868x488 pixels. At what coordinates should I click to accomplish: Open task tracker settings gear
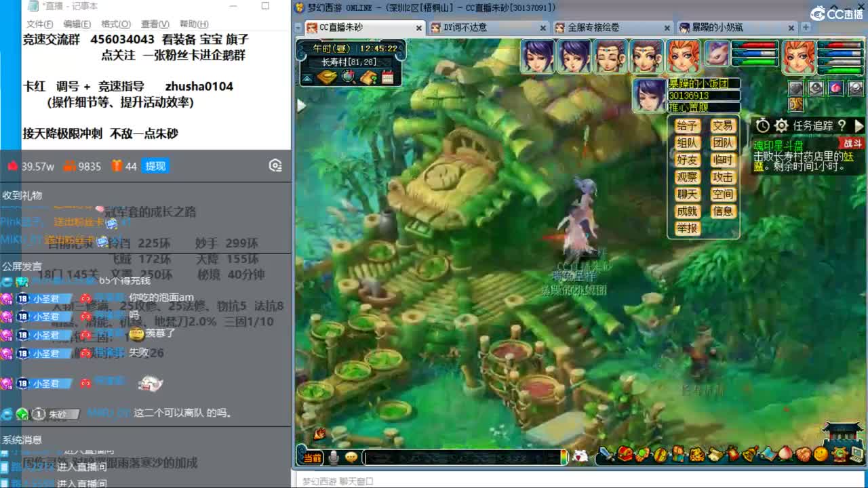click(x=781, y=126)
